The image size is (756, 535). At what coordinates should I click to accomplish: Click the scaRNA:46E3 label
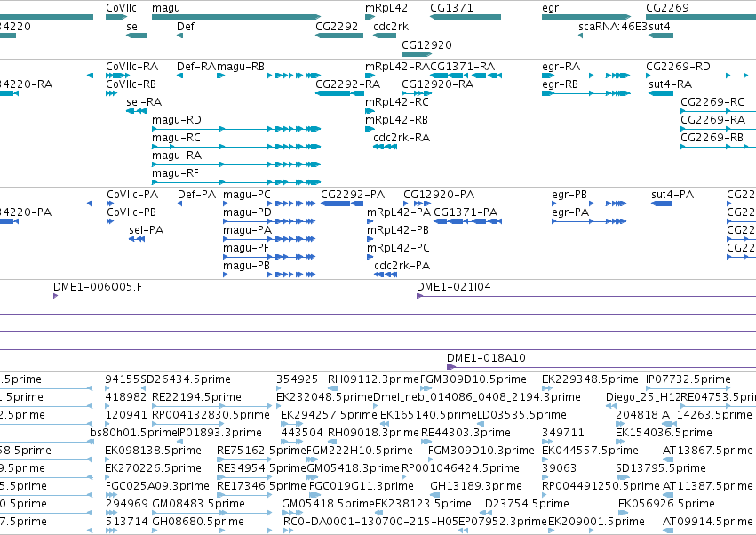(613, 26)
